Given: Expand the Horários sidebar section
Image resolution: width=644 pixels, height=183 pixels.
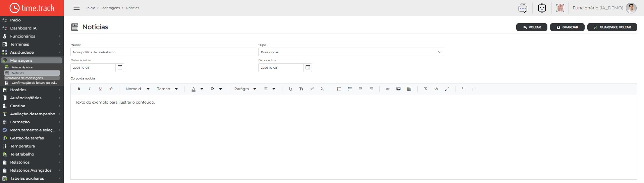Looking at the screenshot, I should tap(32, 90).
